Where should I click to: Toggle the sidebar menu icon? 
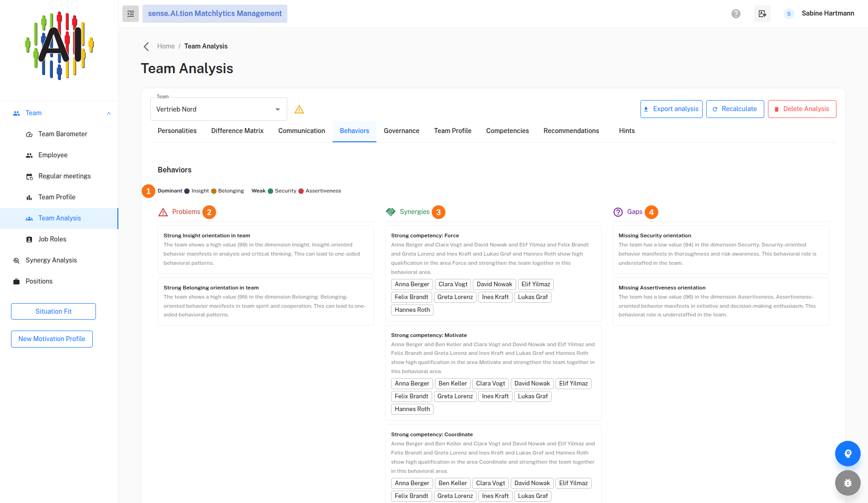[131, 14]
